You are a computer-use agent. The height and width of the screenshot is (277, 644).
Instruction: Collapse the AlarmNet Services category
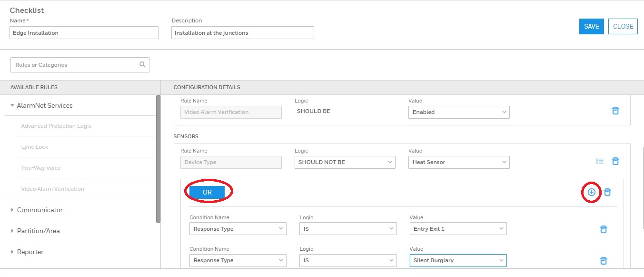coord(12,105)
